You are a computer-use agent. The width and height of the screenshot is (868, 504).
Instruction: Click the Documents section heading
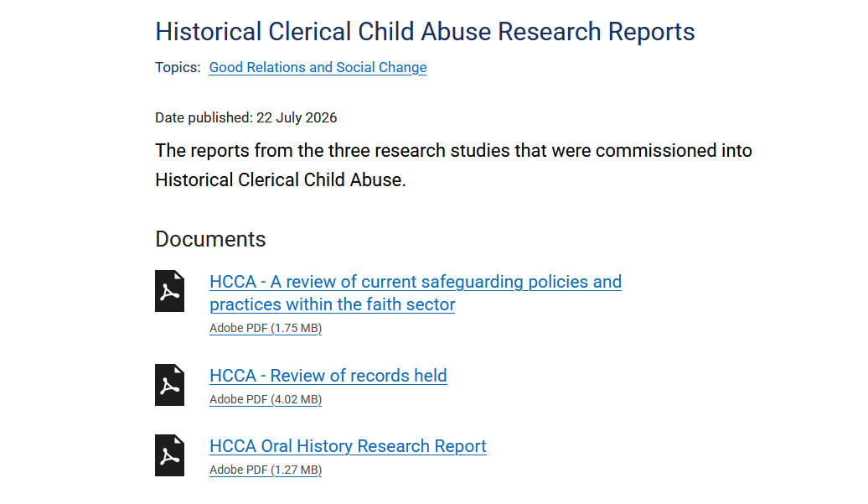[211, 239]
